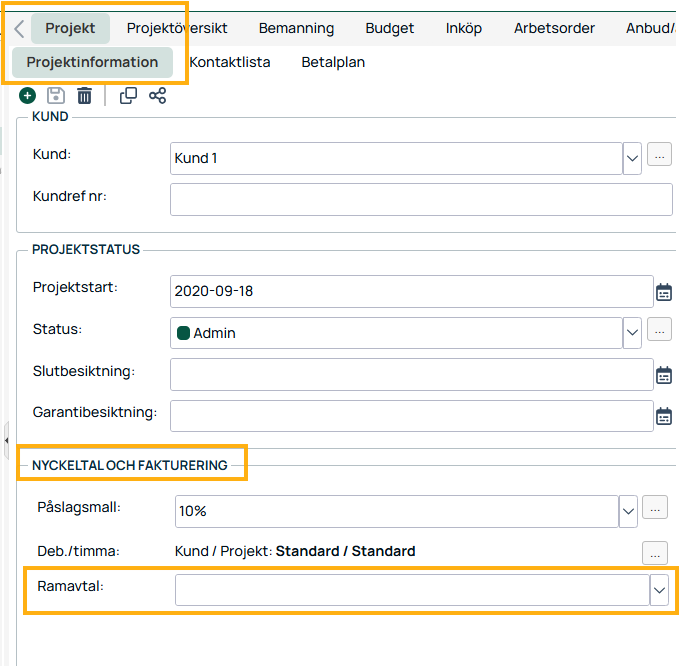
Task: Click the copy project icon
Action: 128,96
